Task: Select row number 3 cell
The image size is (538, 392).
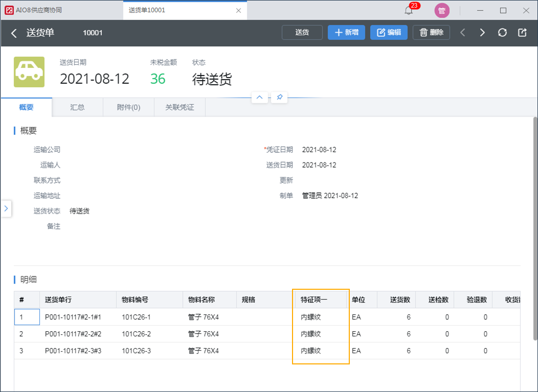Action: point(27,351)
